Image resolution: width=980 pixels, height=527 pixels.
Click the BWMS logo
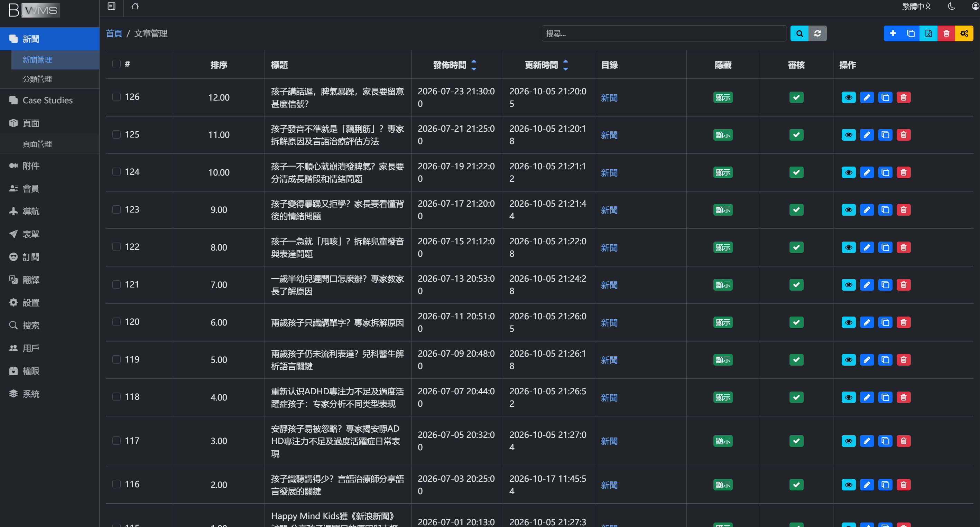click(34, 10)
